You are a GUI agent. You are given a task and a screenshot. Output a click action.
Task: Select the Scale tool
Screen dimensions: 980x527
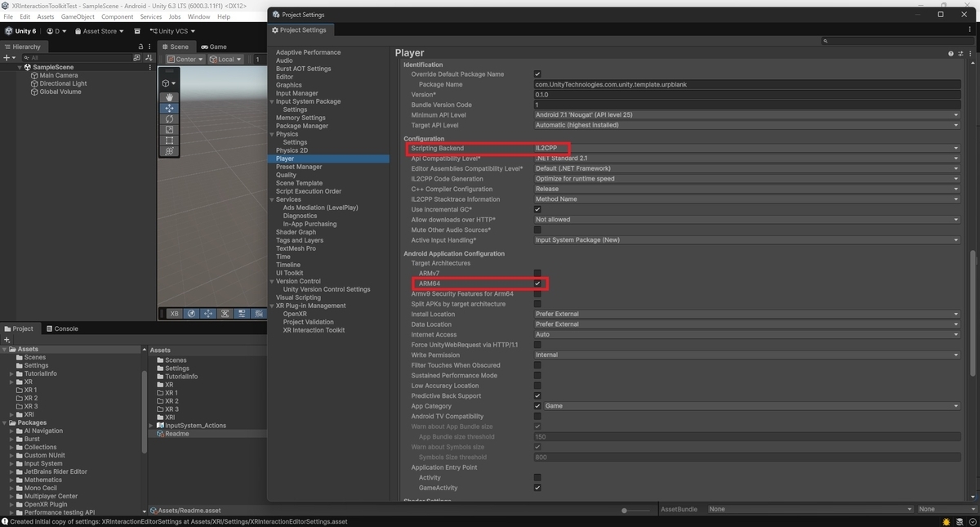tap(170, 129)
